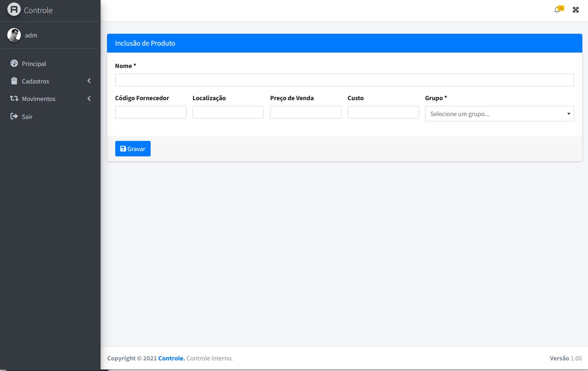Click the Controle logo icon

(14, 9)
